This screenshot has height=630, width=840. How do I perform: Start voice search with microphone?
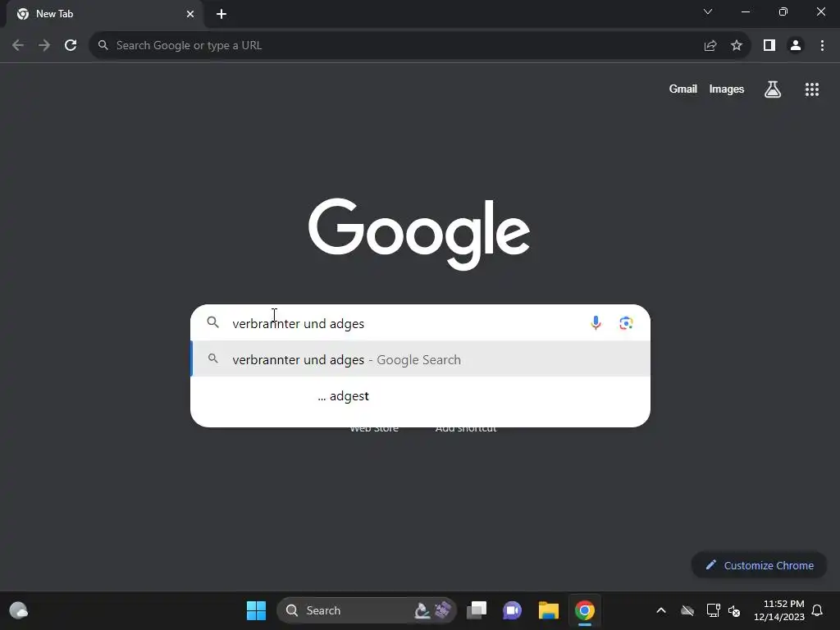[596, 323]
